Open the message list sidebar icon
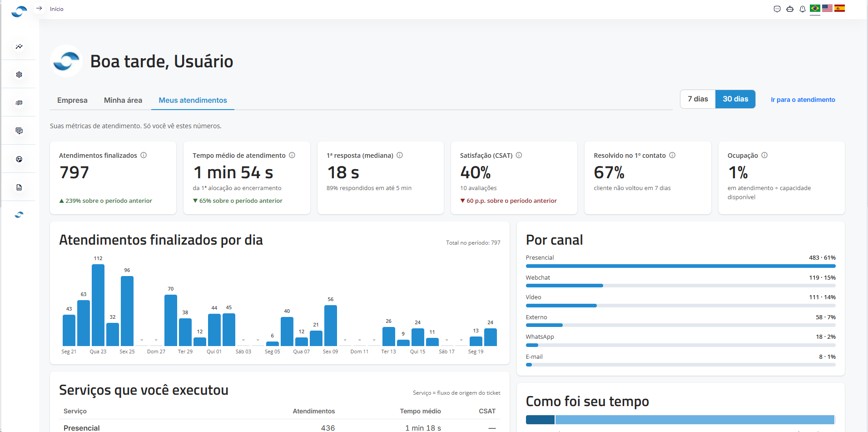Screen dimensions: 868x432 19,103
